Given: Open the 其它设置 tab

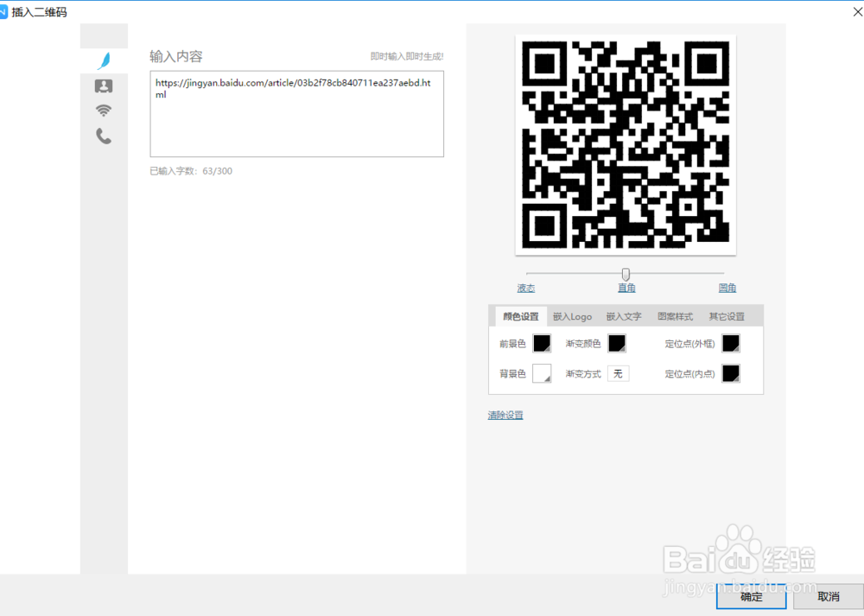Looking at the screenshot, I should tap(727, 316).
